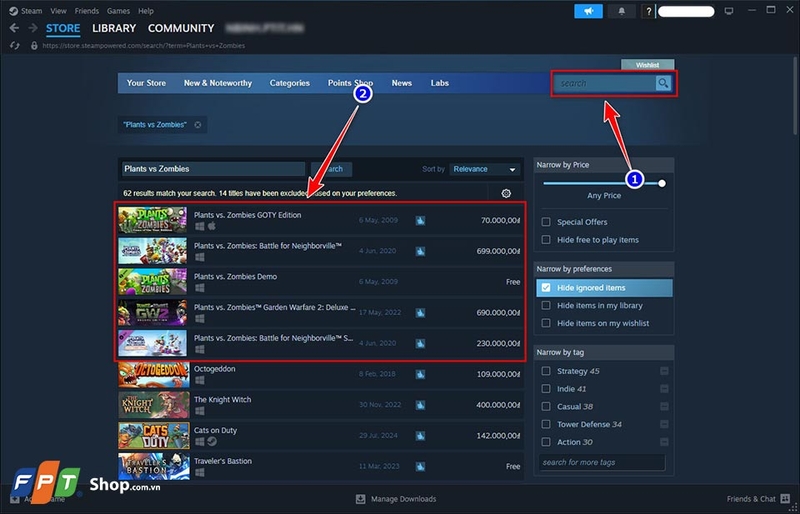Click review icon for Octogeddon row
800x514 pixels.
(420, 374)
